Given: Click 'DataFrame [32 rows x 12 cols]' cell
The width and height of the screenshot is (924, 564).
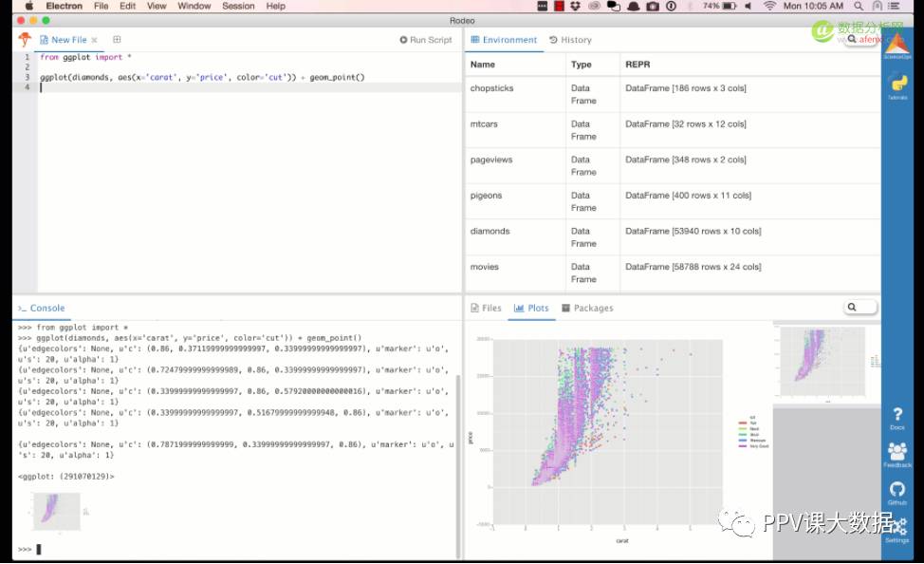Looking at the screenshot, I should point(686,123).
